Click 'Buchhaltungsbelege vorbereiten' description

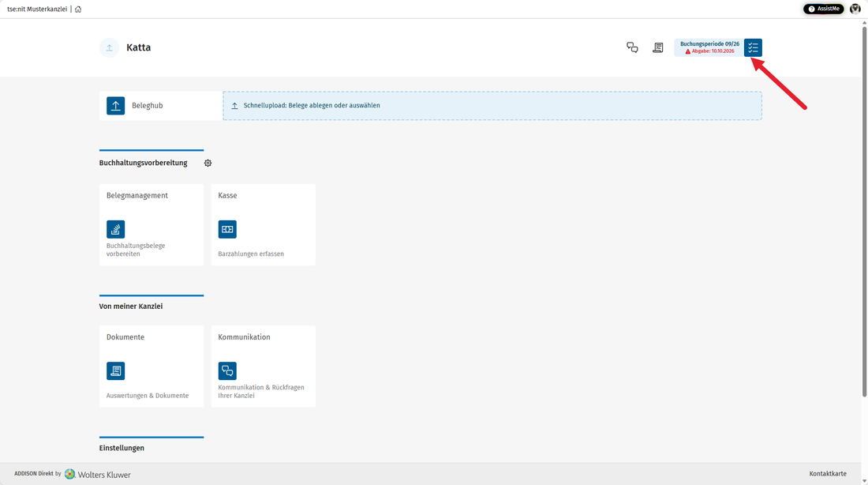coord(136,250)
